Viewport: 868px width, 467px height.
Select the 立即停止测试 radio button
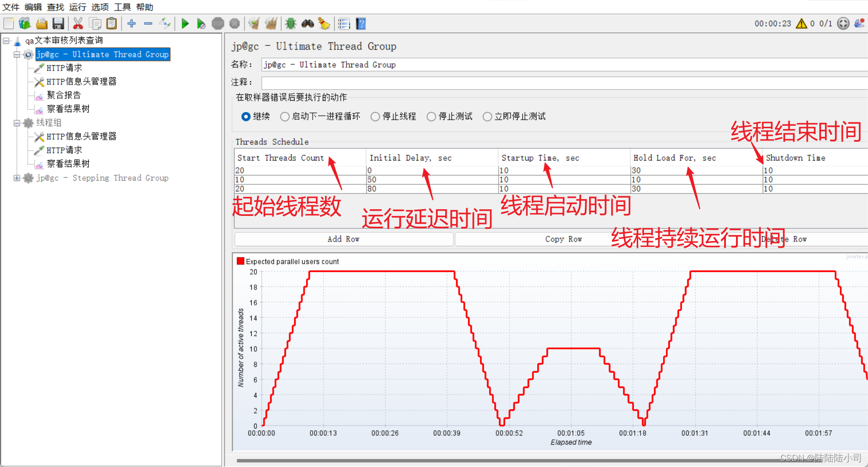click(x=487, y=116)
